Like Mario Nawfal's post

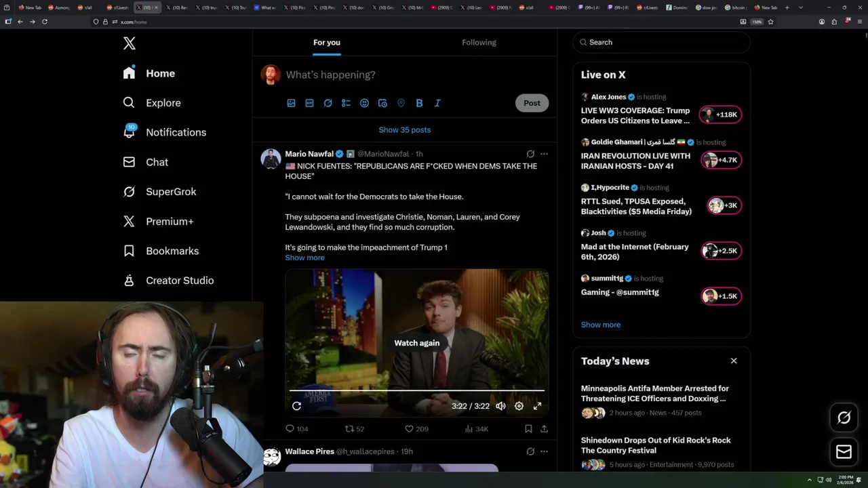[x=416, y=429]
